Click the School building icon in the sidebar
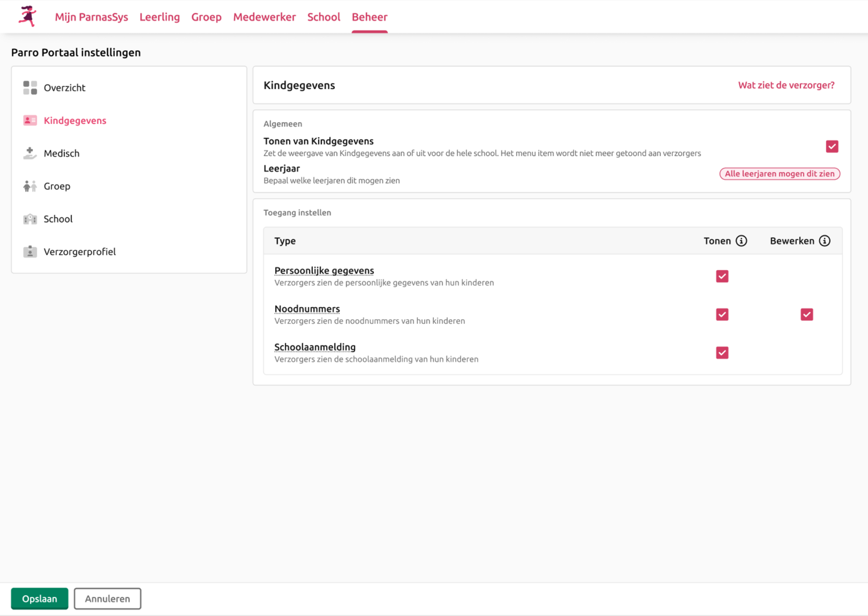The height and width of the screenshot is (616, 868). (x=30, y=219)
